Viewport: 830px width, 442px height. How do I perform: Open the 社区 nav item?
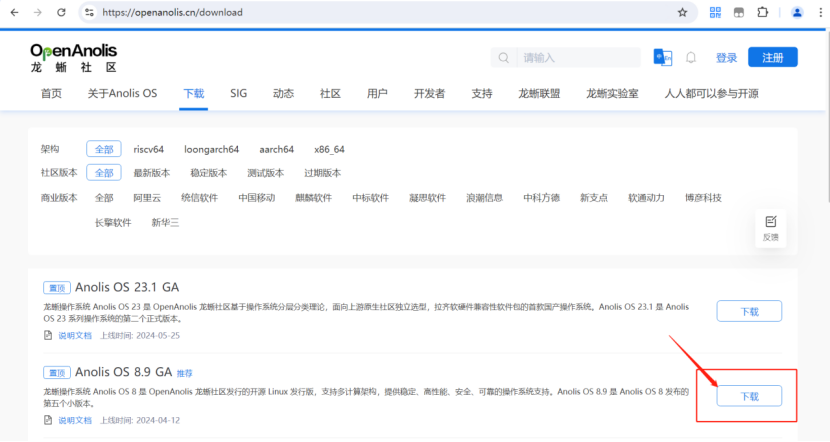click(x=330, y=94)
